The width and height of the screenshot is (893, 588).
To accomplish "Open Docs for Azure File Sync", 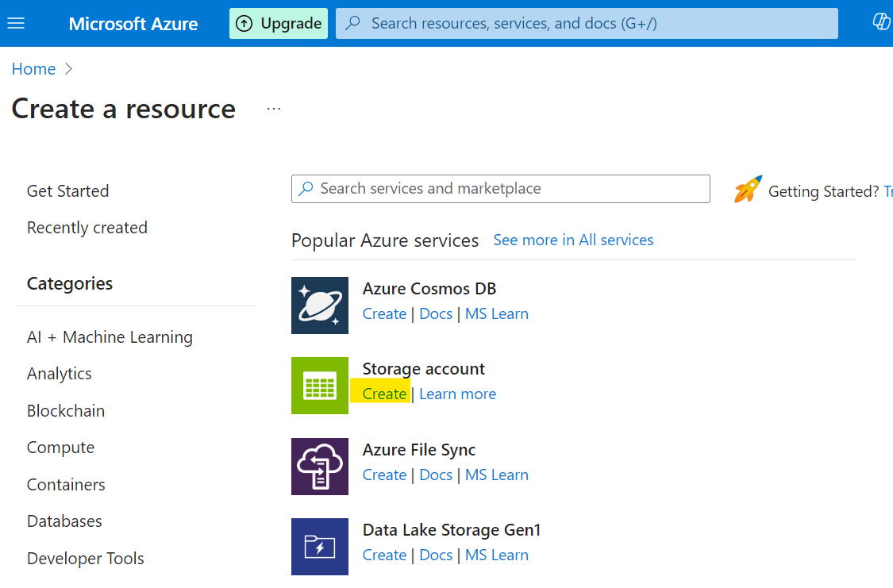I will [x=436, y=475].
